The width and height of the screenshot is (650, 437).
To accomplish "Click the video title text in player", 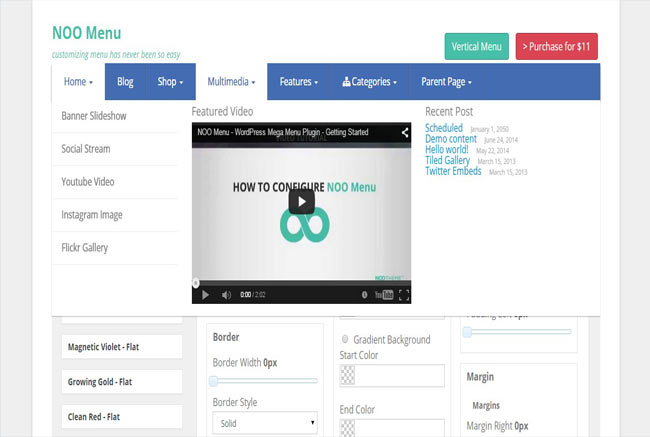I will (283, 132).
